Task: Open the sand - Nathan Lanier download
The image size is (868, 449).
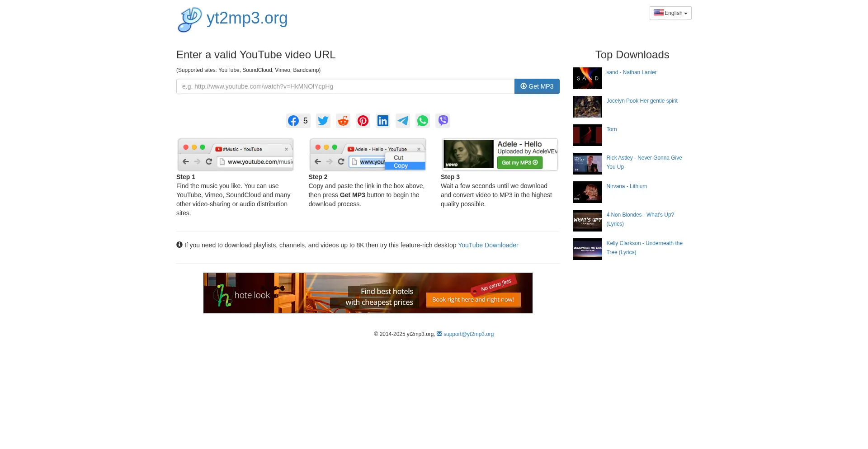Action: 631,72
